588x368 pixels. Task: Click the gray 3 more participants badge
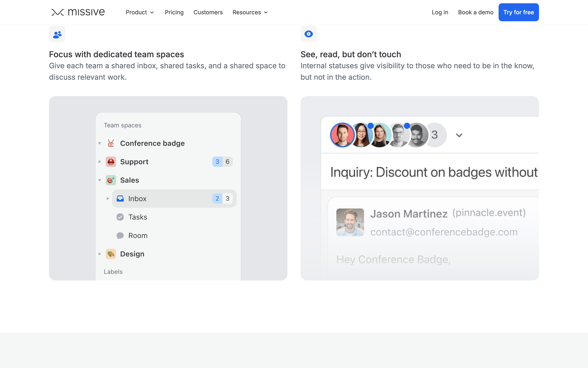click(436, 135)
